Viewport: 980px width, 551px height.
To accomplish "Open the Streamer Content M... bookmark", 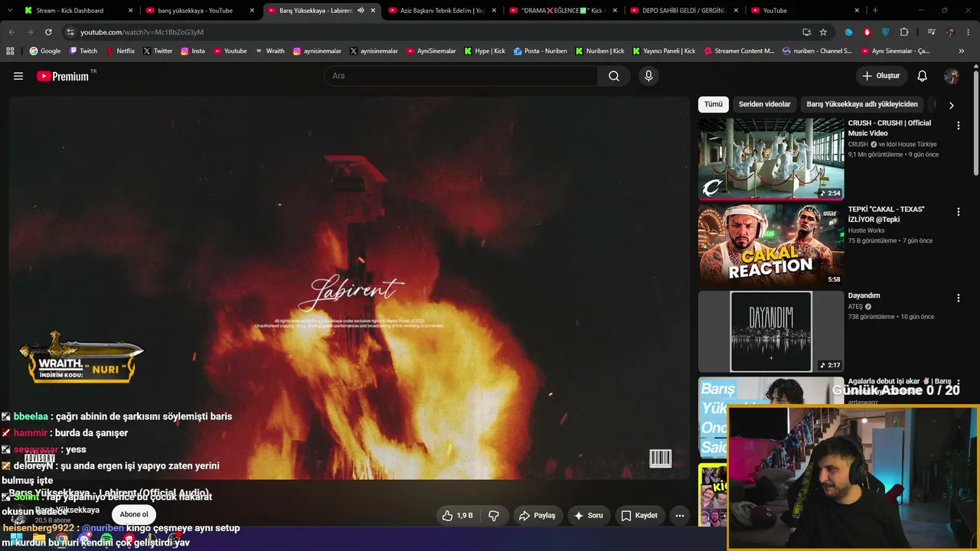I will tap(739, 51).
